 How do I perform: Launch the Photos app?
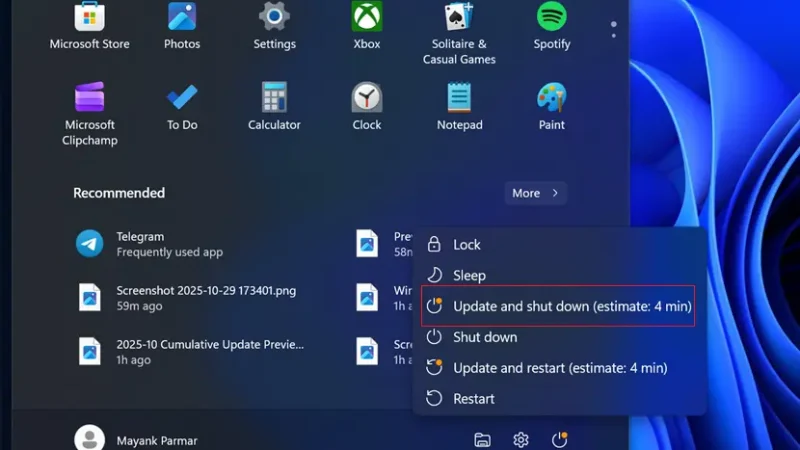tap(182, 26)
